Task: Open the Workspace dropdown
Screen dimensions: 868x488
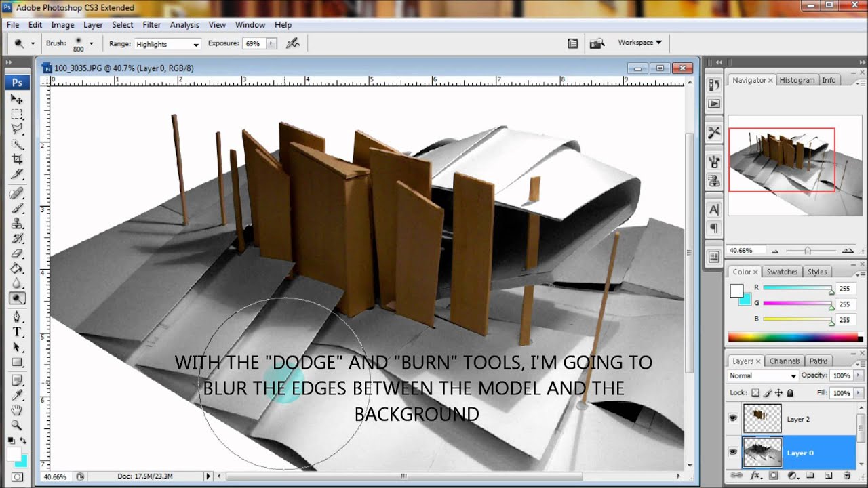Action: tap(639, 43)
